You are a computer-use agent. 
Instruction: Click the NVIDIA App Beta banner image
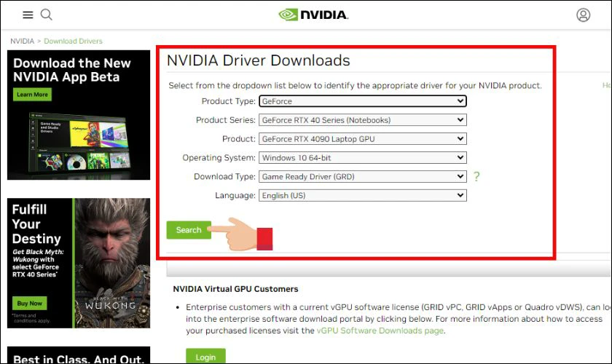pyautogui.click(x=79, y=115)
